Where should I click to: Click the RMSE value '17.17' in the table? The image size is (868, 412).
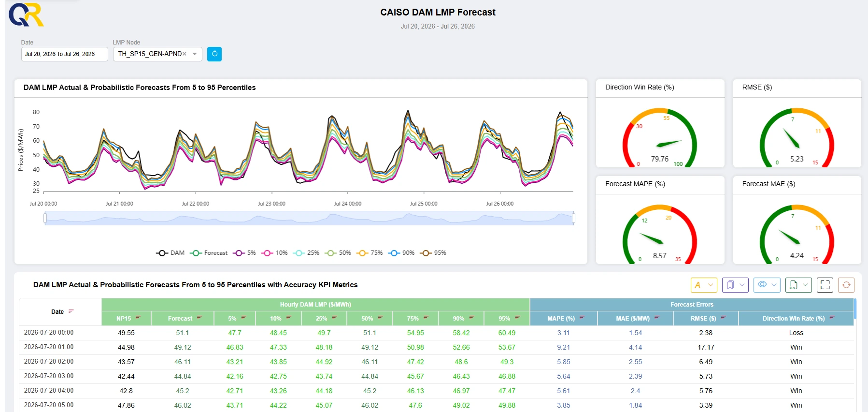click(706, 347)
